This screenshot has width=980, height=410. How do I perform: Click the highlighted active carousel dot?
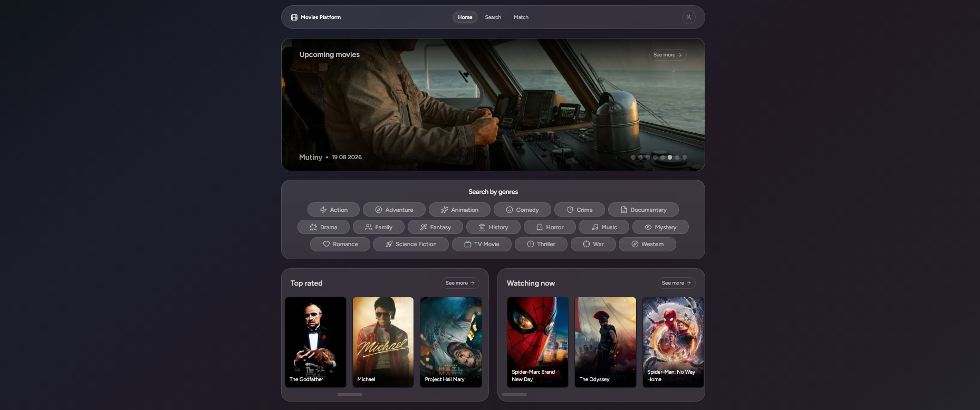[x=670, y=157]
